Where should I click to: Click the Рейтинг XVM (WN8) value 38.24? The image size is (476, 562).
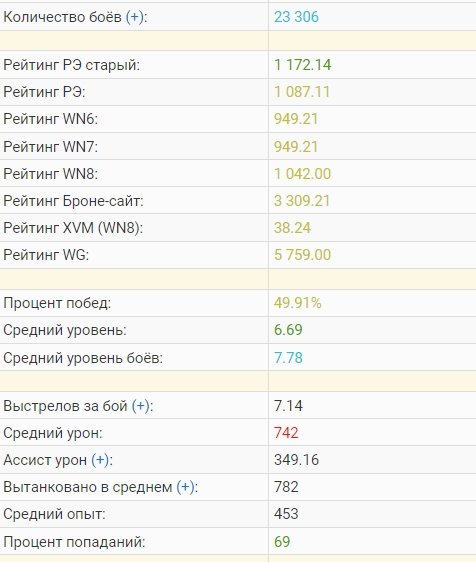[292, 228]
